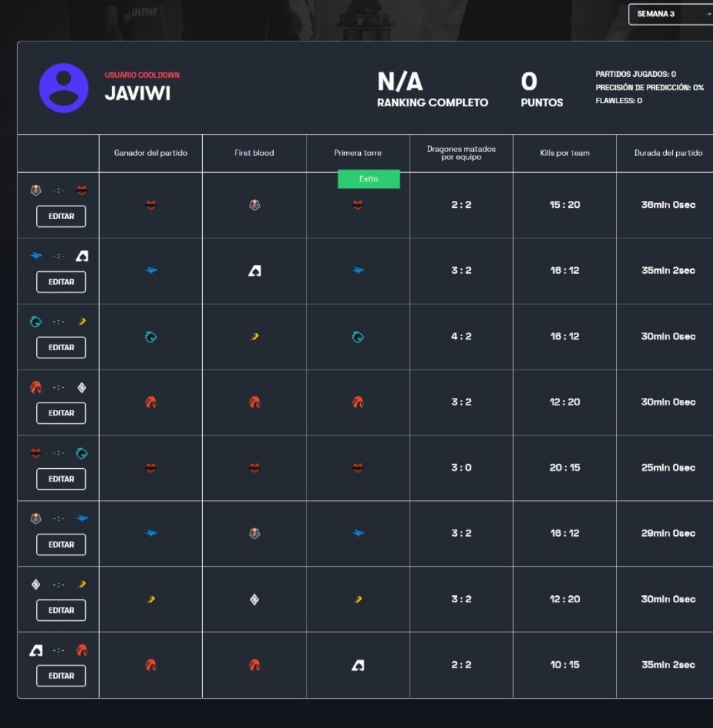This screenshot has width=713, height=728.
Task: Edit the diamond vs yellow logo match
Action: pyautogui.click(x=61, y=610)
